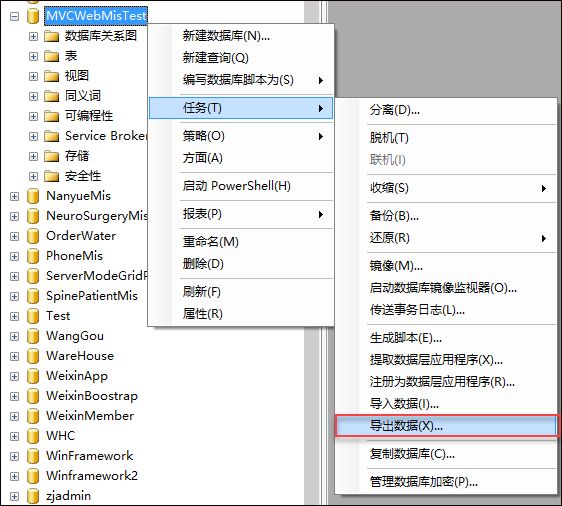562x506 pixels.
Task: Click the NanyueMis database icon
Action: (x=33, y=196)
